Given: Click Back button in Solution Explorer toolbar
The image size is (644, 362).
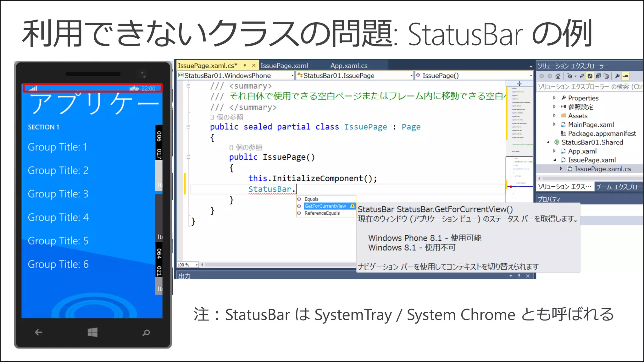Looking at the screenshot, I should point(541,76).
